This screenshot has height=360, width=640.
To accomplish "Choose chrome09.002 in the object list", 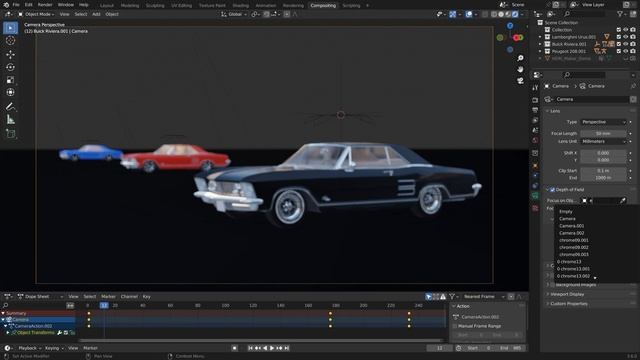I will (x=573, y=247).
